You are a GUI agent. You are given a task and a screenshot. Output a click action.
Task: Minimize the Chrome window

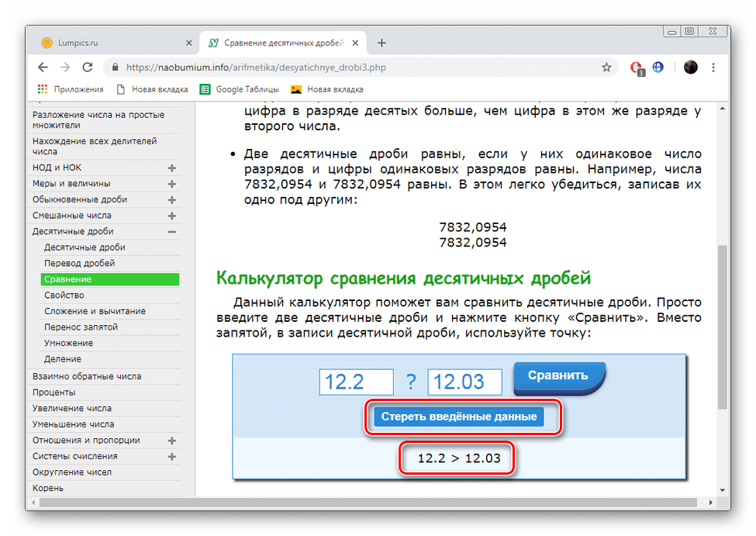[x=671, y=31]
